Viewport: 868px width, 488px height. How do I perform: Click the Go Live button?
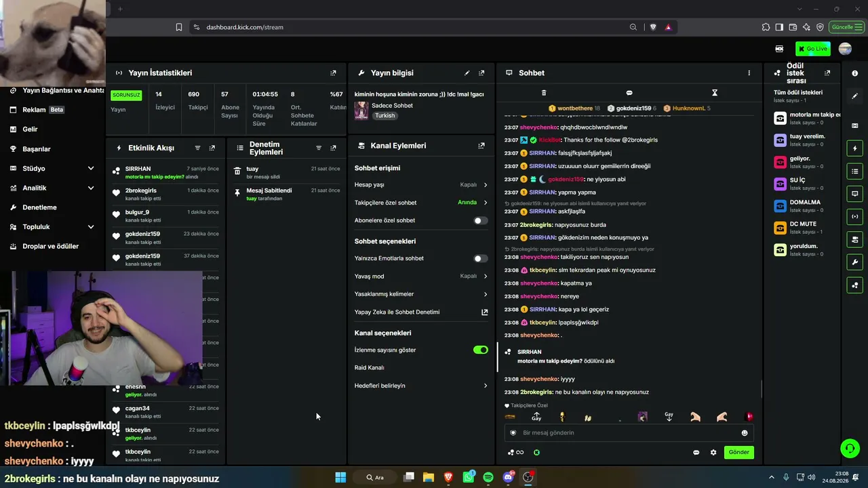(813, 49)
